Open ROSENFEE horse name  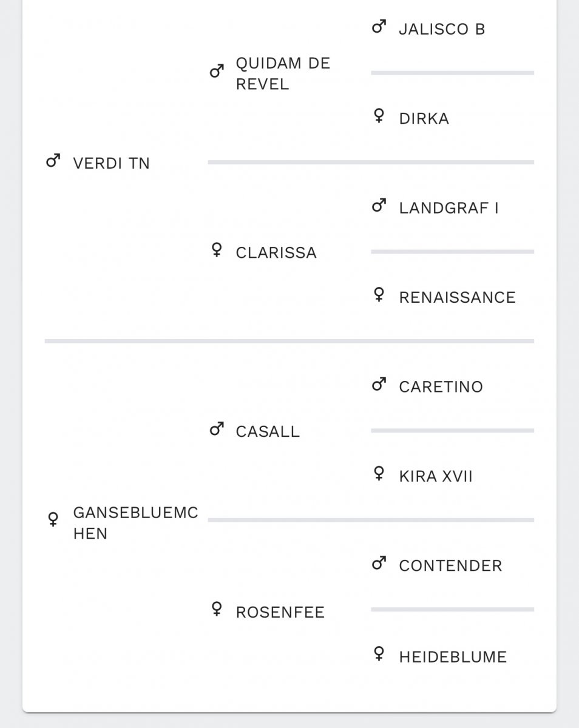click(x=280, y=612)
